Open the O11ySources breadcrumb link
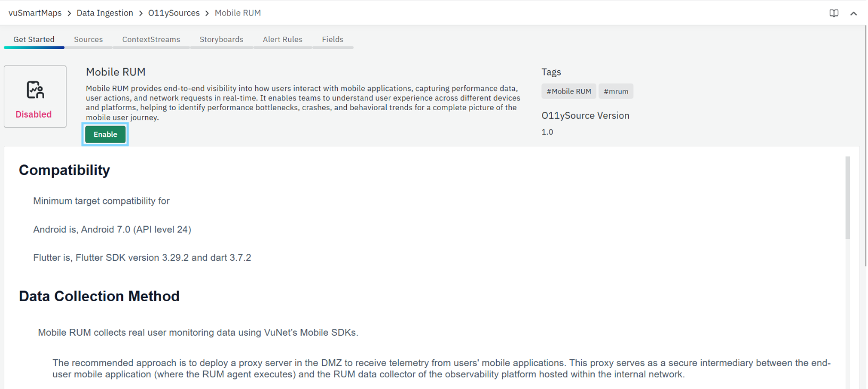The height and width of the screenshot is (389, 868). (174, 13)
